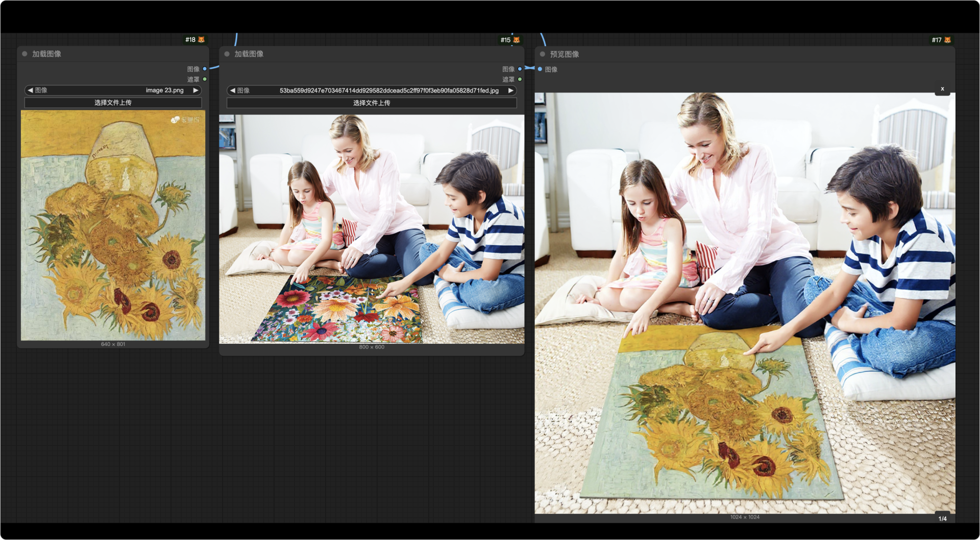Click the 640 × 801 size label

(x=113, y=344)
